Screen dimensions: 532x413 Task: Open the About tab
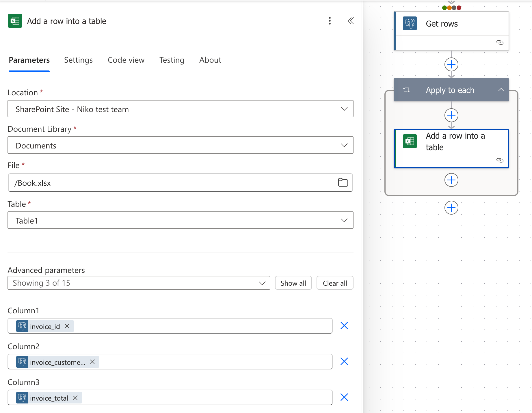click(x=210, y=60)
